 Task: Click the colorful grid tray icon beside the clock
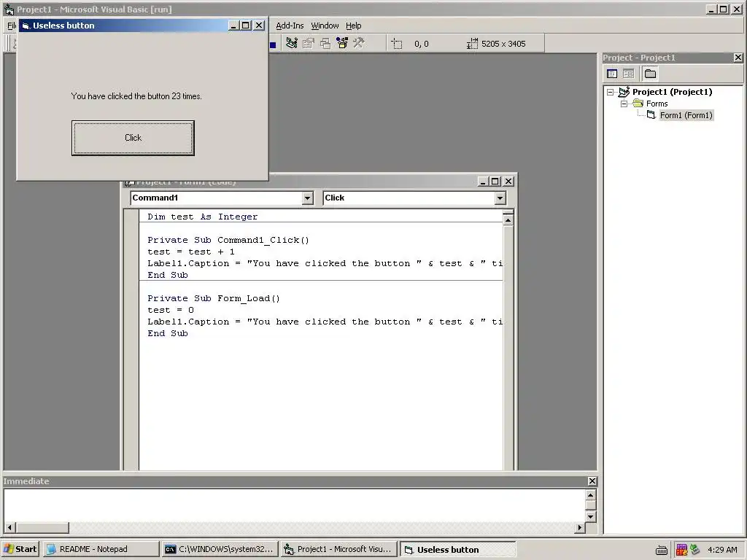(x=682, y=550)
